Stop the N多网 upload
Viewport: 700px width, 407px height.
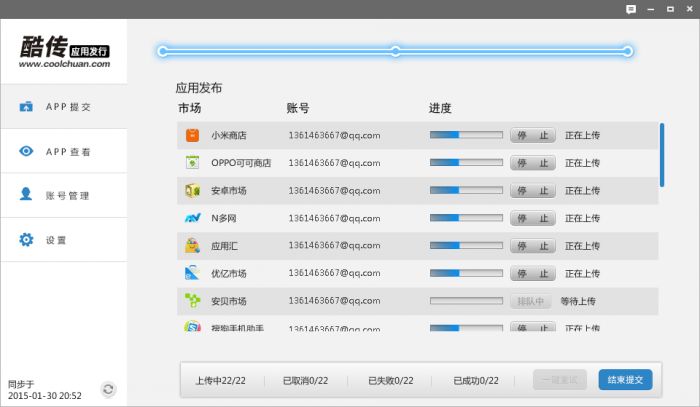click(x=533, y=218)
